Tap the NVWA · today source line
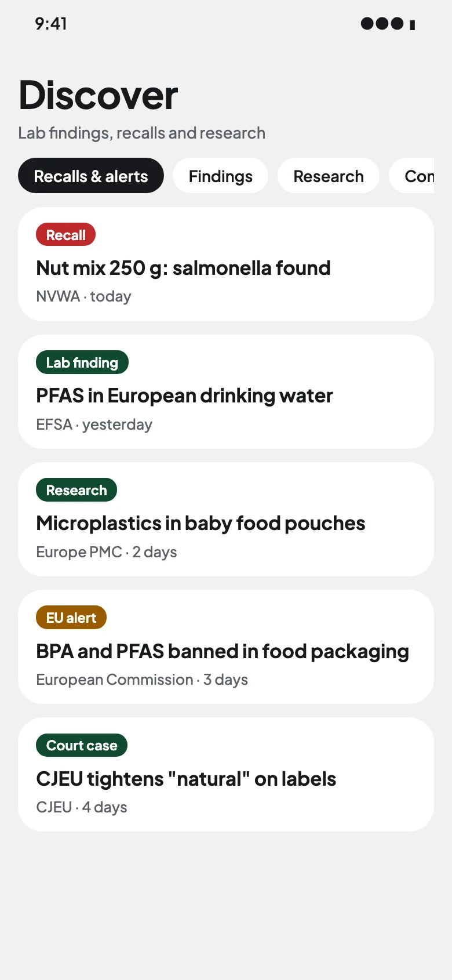This screenshot has width=452, height=980. (x=83, y=296)
